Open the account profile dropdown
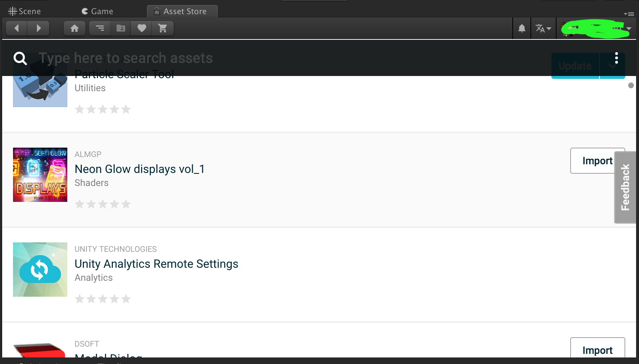This screenshot has width=639, height=364. [x=596, y=28]
